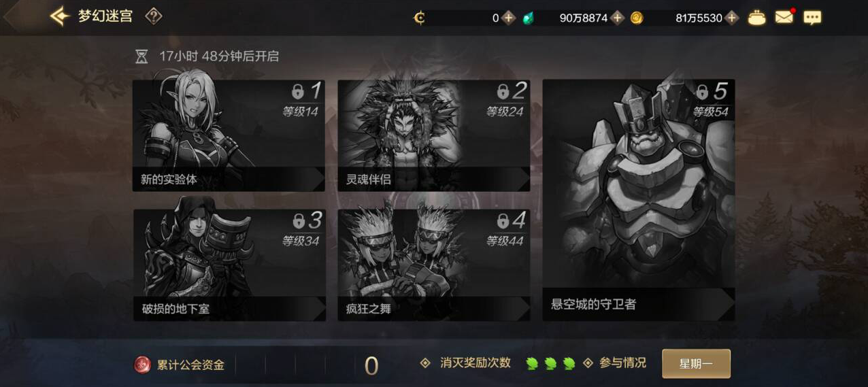Click the back arrow beside 梦幻迷宫
Image resolution: width=868 pixels, height=387 pixels.
tap(60, 16)
